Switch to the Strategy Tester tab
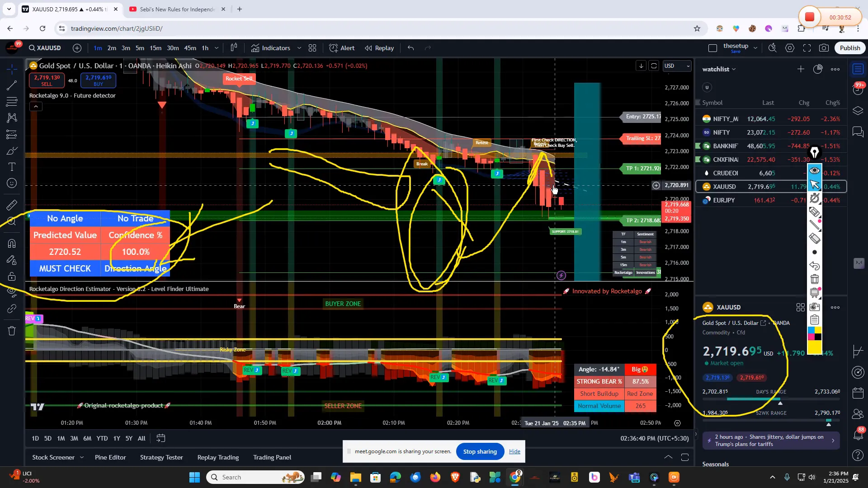This screenshot has height=488, width=868. [x=161, y=457]
